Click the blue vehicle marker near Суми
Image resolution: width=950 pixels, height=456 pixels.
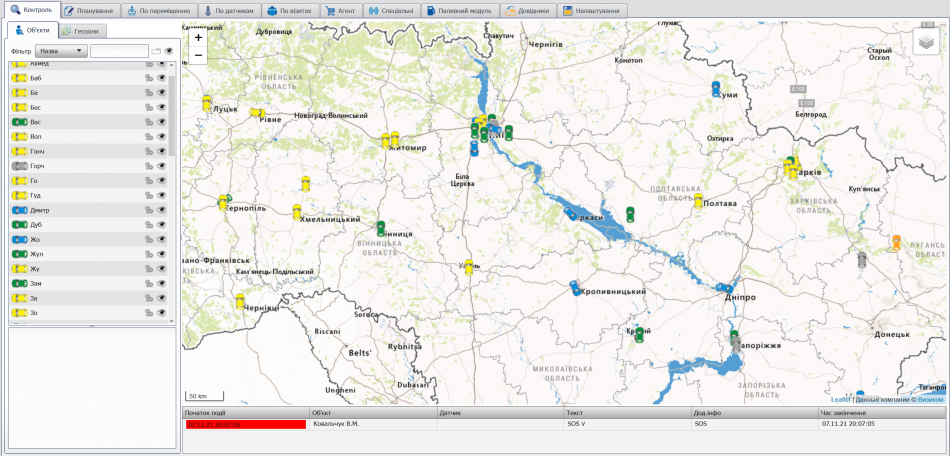(716, 88)
